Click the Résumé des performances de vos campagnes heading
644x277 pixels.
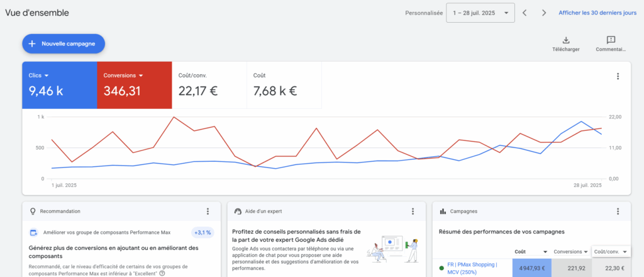pyautogui.click(x=501, y=232)
